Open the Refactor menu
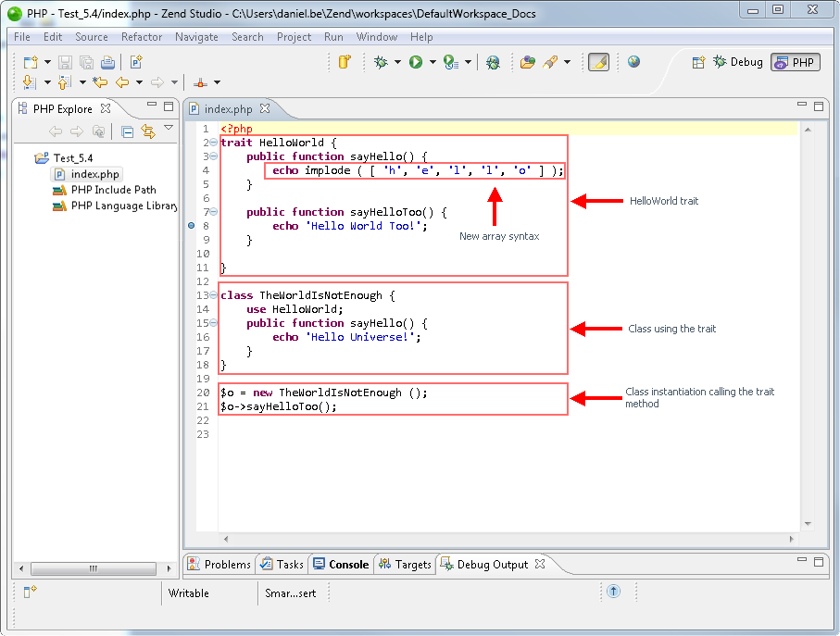The image size is (840, 636). pos(142,37)
